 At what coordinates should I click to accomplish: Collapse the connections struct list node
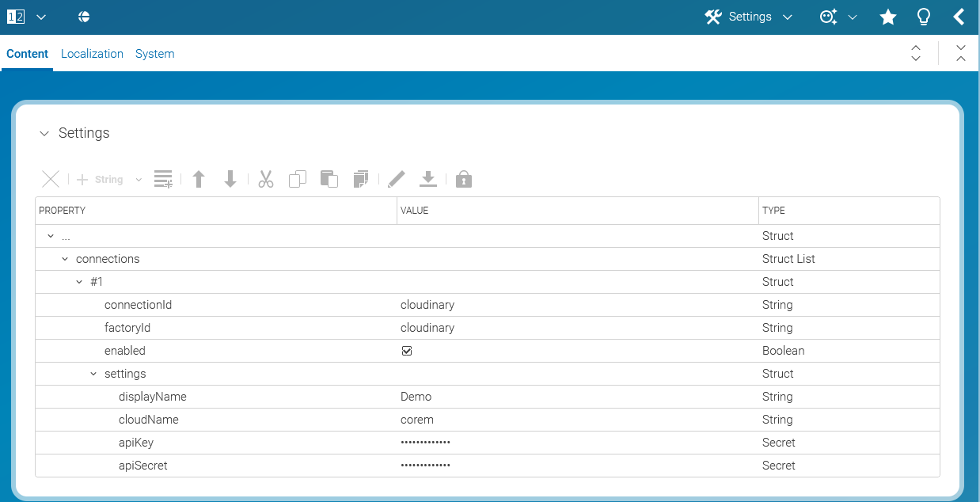tap(65, 260)
